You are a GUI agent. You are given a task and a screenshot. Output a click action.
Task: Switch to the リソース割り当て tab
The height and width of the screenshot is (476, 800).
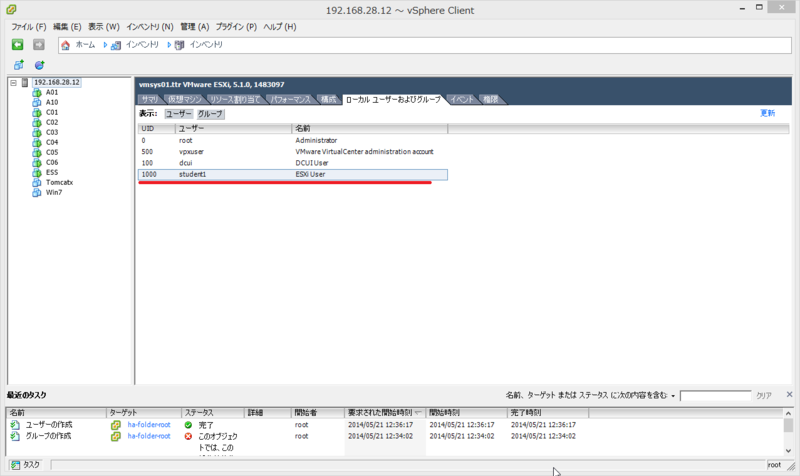tap(235, 99)
